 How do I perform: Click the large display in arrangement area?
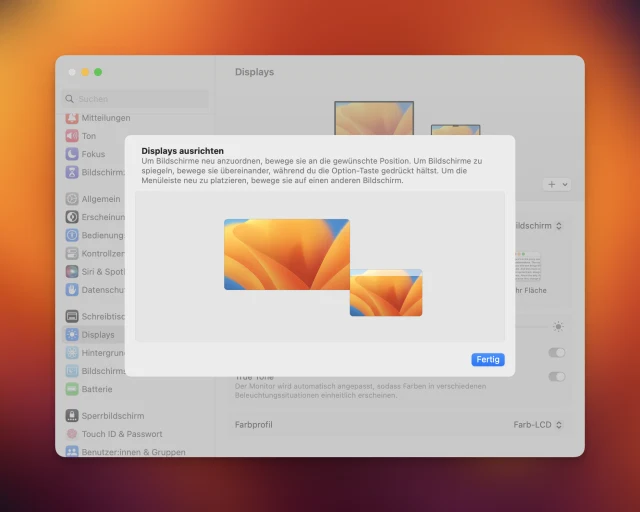pos(286,254)
